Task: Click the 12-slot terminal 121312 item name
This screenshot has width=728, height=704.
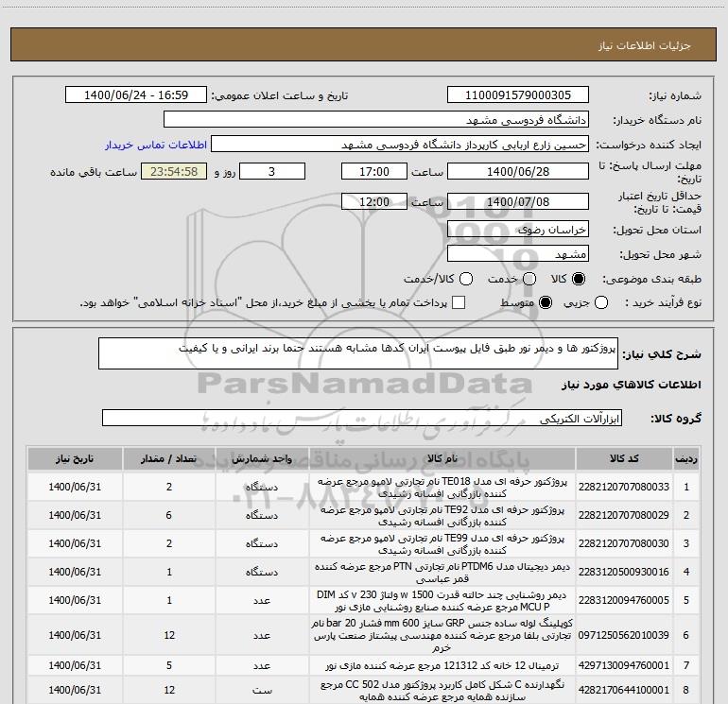Action: (x=442, y=665)
